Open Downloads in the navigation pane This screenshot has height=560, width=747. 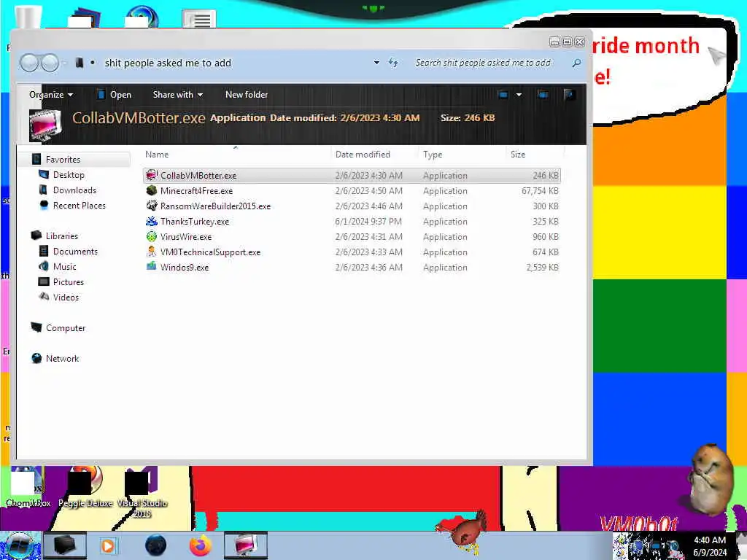tap(74, 190)
